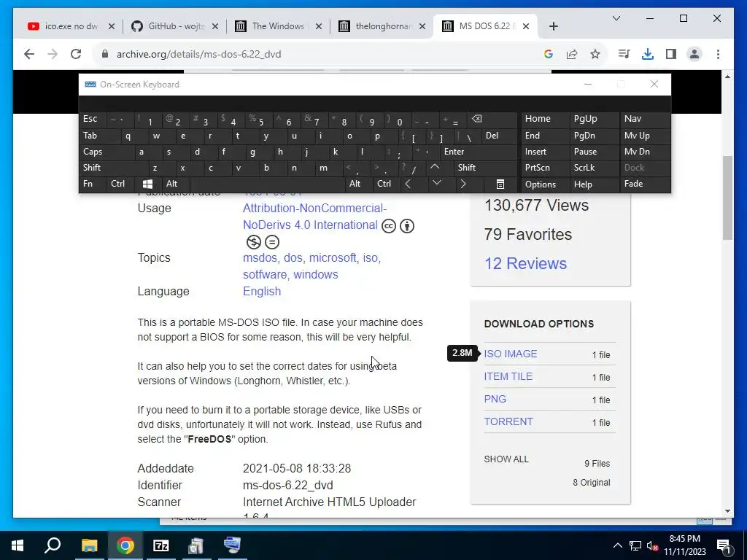Tap the Nav key on On-Screen Keyboard
Viewport: 747px width, 560px height.
[645, 119]
